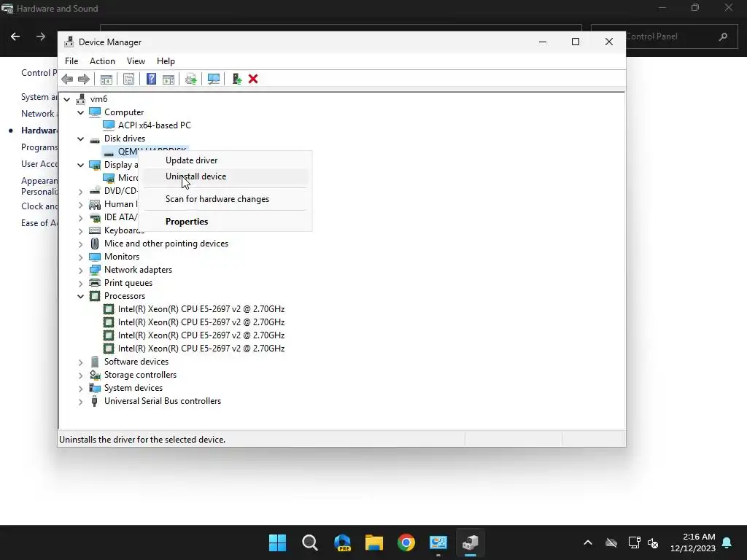Click the Device Manager title bar icon
This screenshot has height=560, width=747.
pyautogui.click(x=69, y=42)
